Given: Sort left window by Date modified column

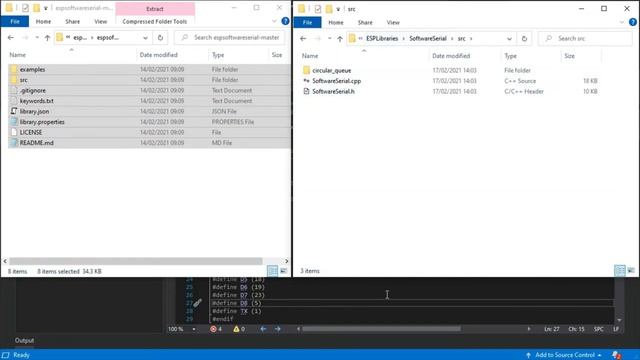Looking at the screenshot, I should pyautogui.click(x=158, y=55).
